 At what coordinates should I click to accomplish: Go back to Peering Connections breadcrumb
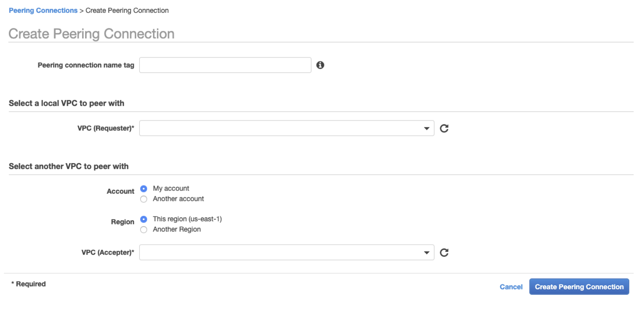(x=43, y=10)
